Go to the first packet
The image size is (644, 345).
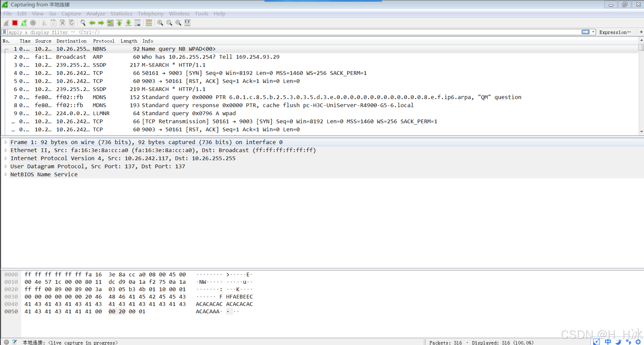point(119,23)
